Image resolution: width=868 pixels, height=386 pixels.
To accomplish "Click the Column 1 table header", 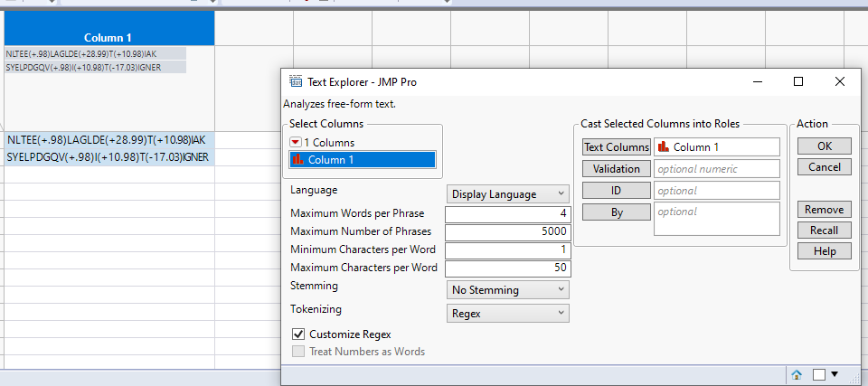I will click(108, 38).
